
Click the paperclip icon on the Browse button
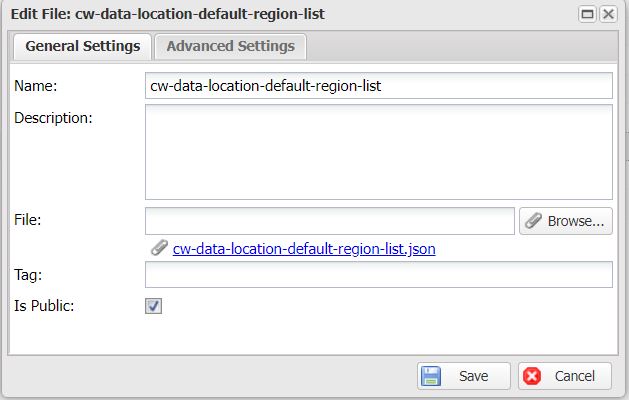coord(534,221)
